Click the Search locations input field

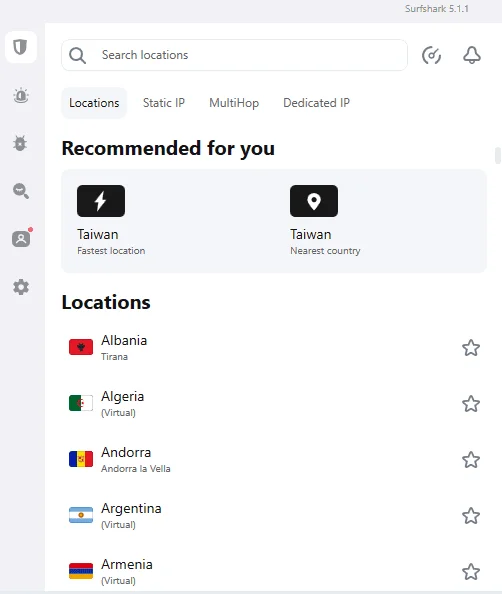pos(235,55)
